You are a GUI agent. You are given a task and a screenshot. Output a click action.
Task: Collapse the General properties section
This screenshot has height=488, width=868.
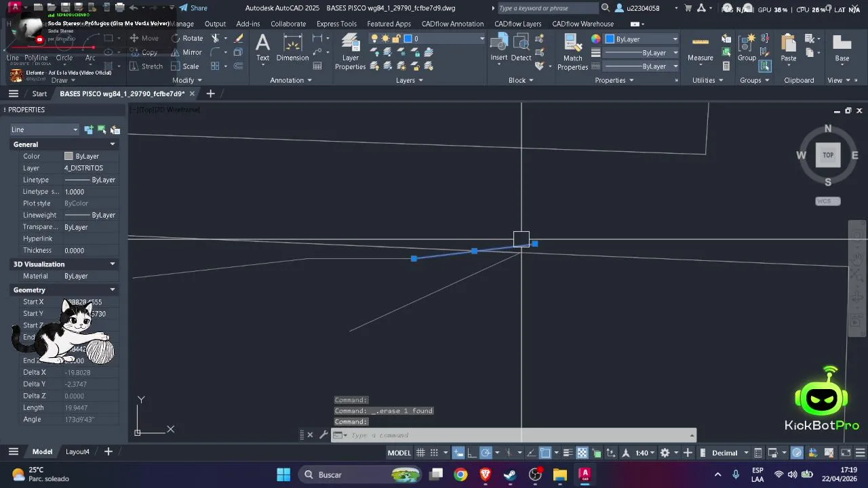(x=113, y=144)
